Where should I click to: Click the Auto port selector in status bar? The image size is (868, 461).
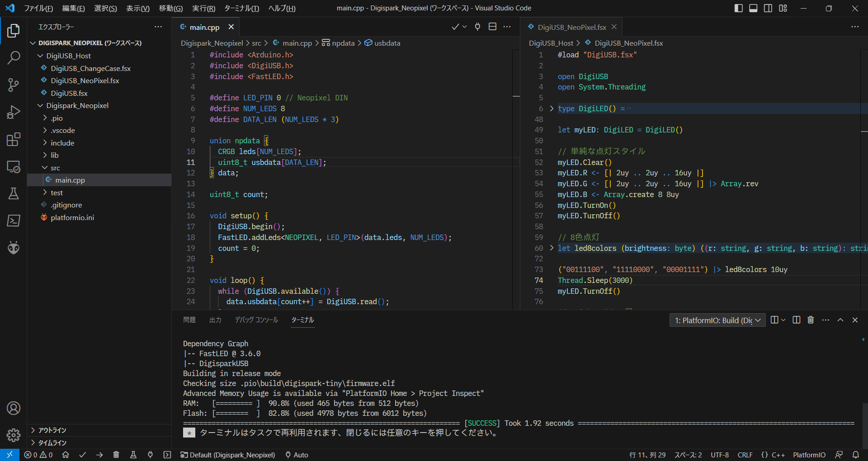click(x=297, y=455)
